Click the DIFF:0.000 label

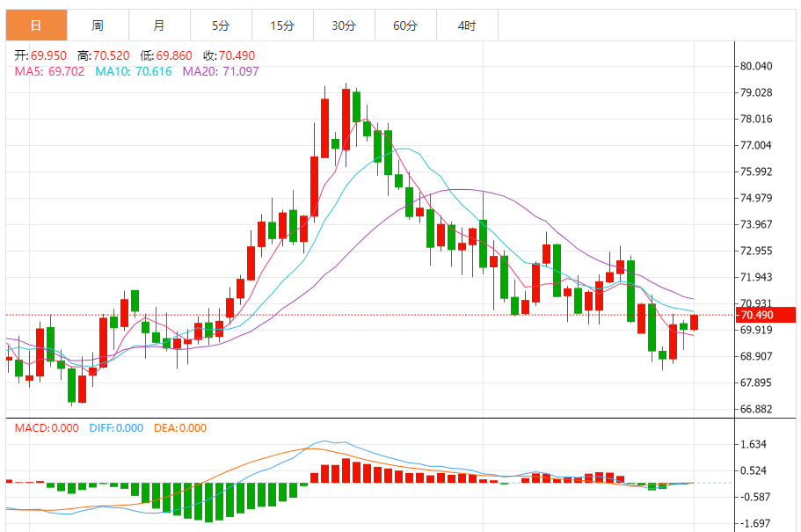point(116,428)
